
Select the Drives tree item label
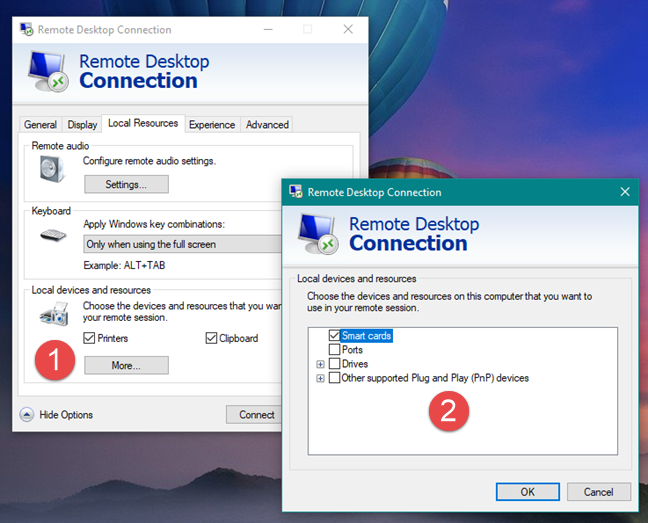pos(355,364)
